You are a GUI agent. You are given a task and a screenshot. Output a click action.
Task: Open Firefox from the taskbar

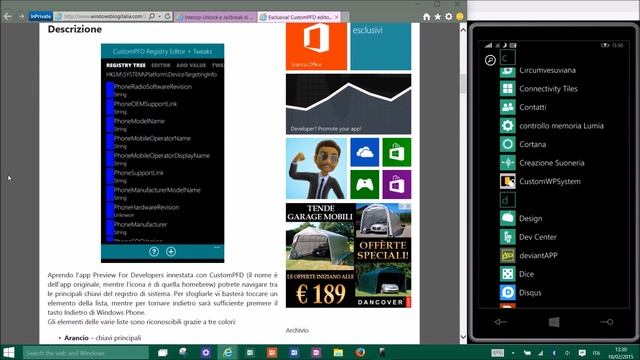click(360, 353)
